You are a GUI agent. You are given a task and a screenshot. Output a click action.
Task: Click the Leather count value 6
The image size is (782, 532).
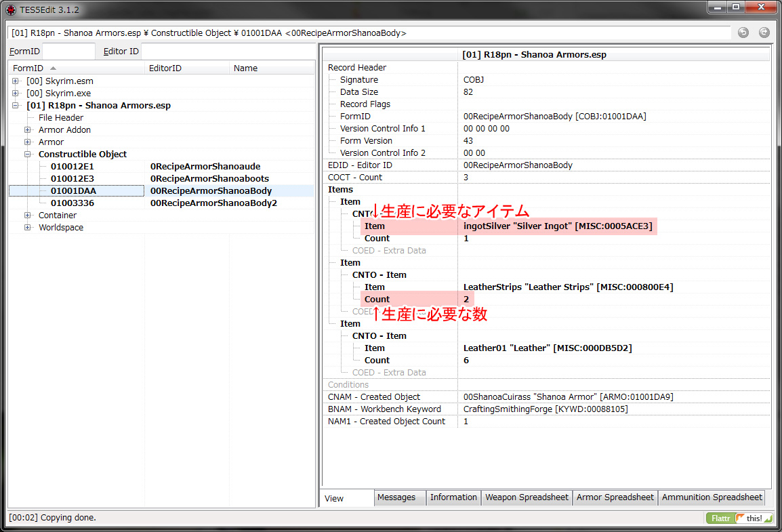click(x=466, y=361)
